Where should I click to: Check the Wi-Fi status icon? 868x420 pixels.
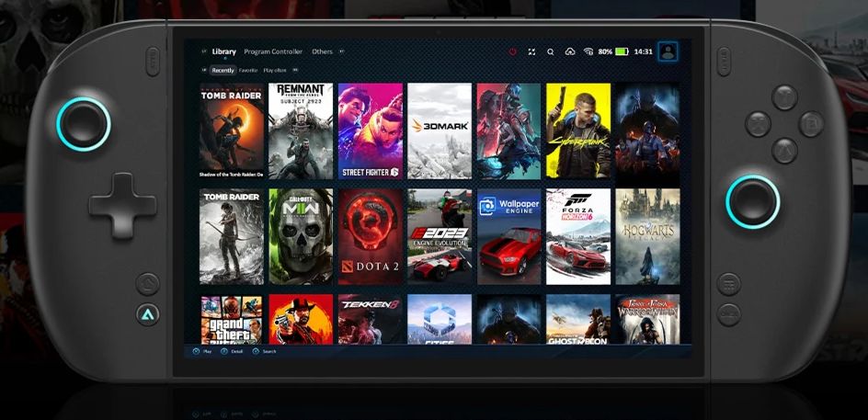588,51
